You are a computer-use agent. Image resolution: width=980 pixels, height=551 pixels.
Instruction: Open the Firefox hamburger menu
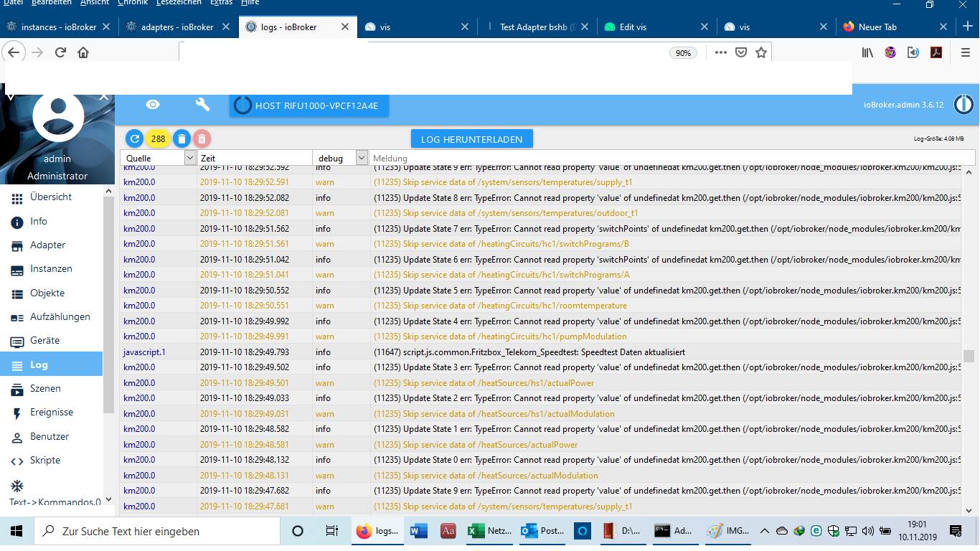pyautogui.click(x=966, y=52)
